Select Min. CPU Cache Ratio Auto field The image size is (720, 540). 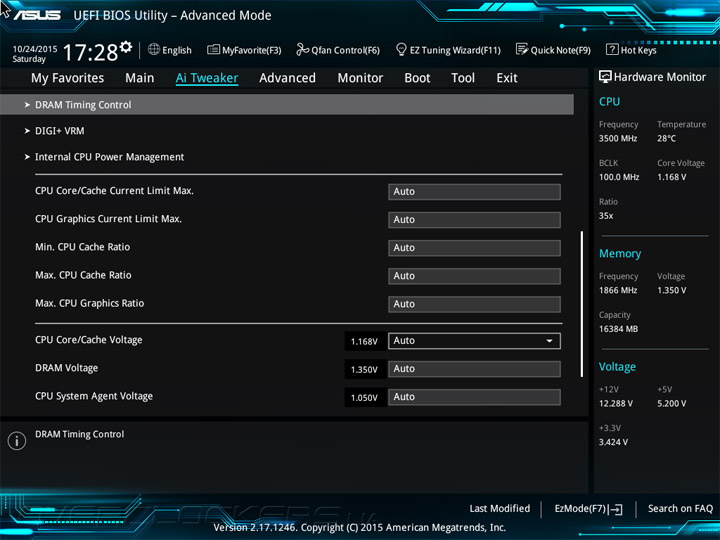(474, 248)
